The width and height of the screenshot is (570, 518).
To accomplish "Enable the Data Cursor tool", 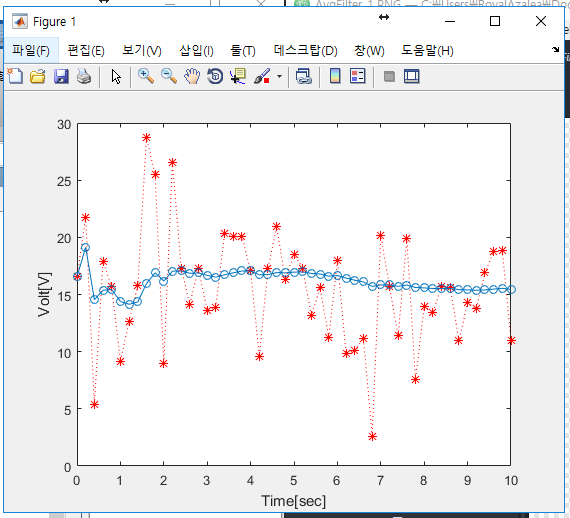I will (x=238, y=76).
